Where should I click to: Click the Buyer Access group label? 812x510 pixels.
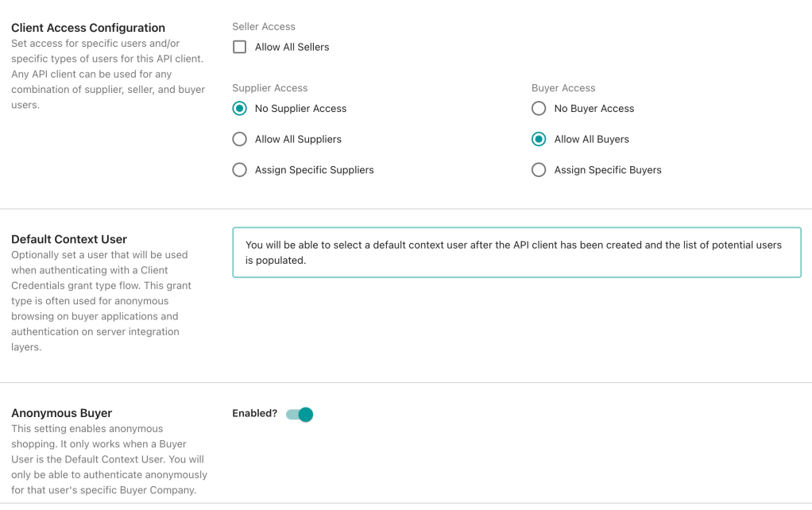pyautogui.click(x=563, y=88)
